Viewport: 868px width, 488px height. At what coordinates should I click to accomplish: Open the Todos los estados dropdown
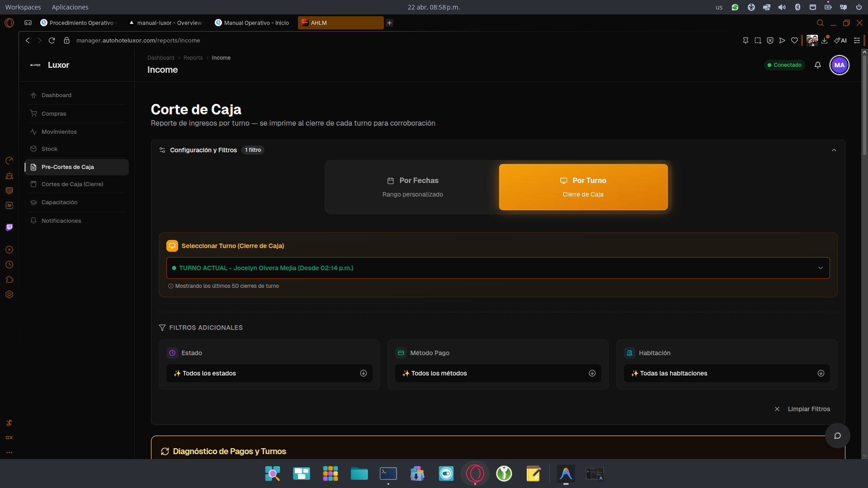coord(269,373)
